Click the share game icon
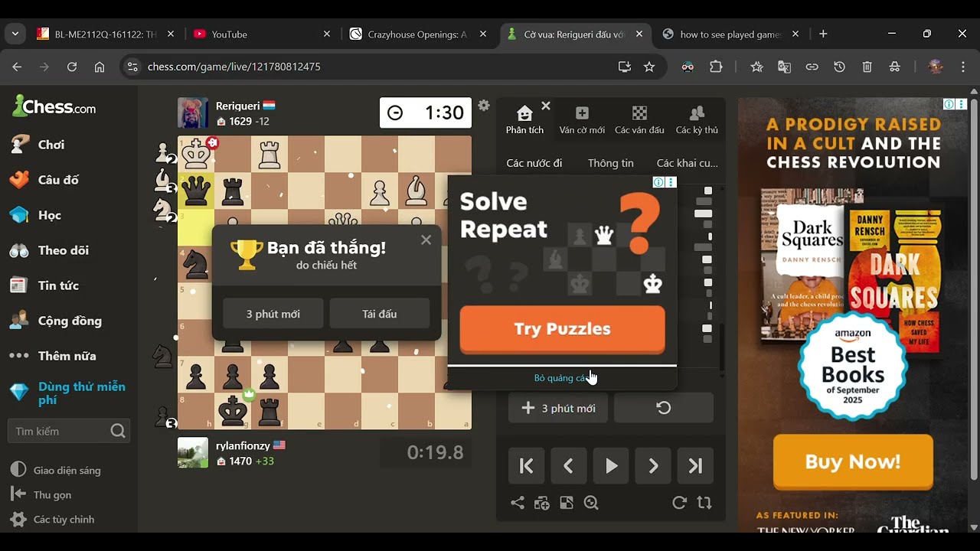The width and height of the screenshot is (980, 551). pyautogui.click(x=518, y=503)
